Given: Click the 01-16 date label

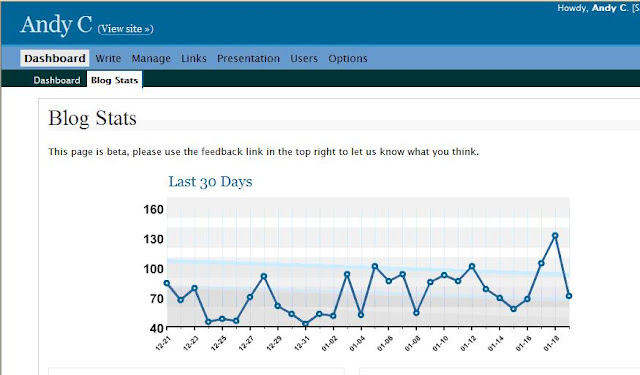Looking at the screenshot, I should (x=523, y=343).
